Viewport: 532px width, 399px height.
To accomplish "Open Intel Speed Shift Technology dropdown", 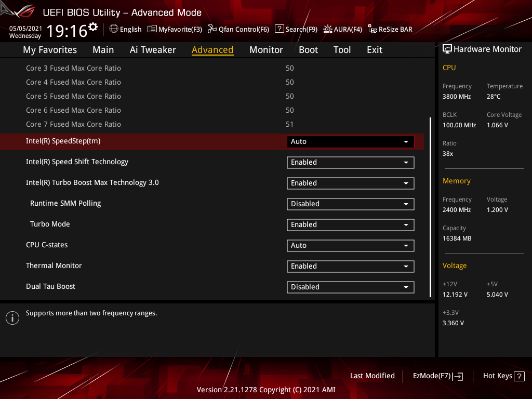I will tap(351, 163).
